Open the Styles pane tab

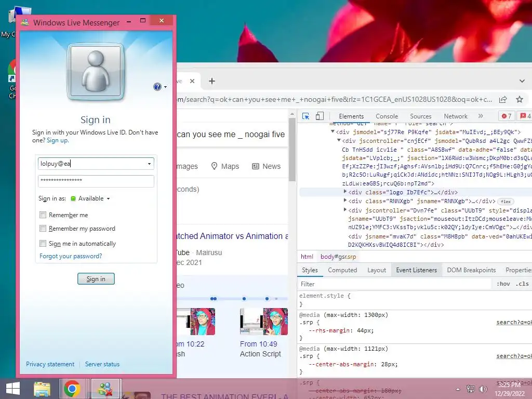pyautogui.click(x=310, y=270)
